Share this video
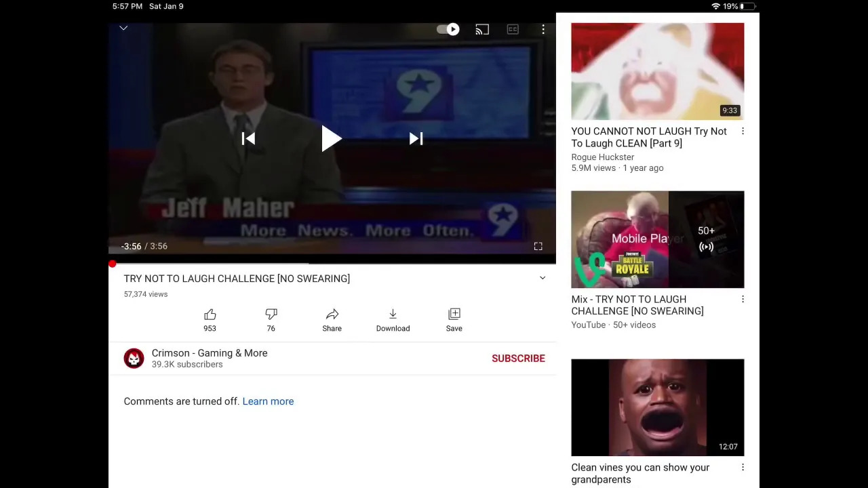868x488 pixels. pyautogui.click(x=332, y=320)
